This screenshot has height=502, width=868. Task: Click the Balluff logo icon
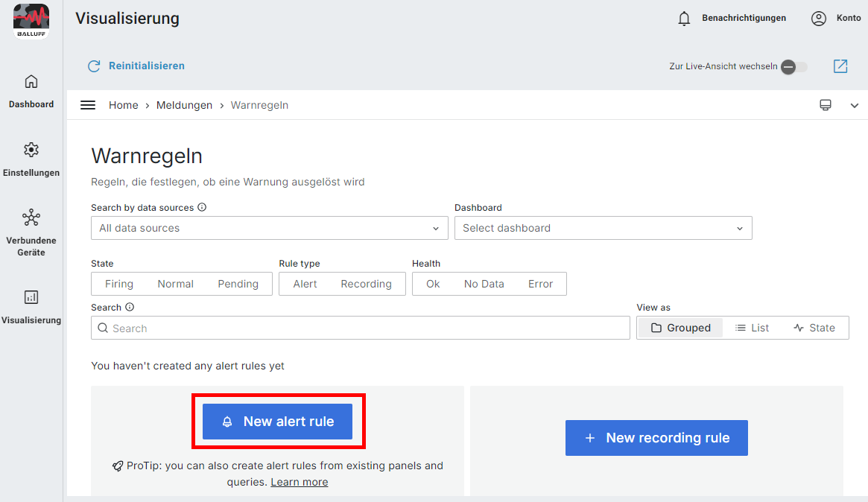click(x=31, y=20)
